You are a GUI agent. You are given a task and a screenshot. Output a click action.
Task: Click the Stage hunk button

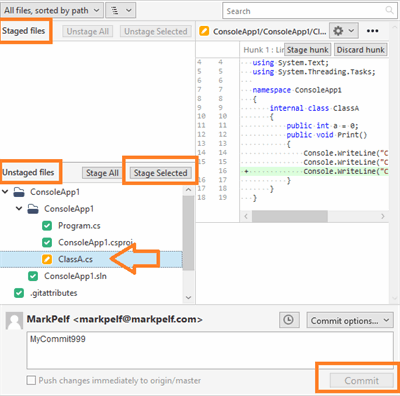(307, 50)
